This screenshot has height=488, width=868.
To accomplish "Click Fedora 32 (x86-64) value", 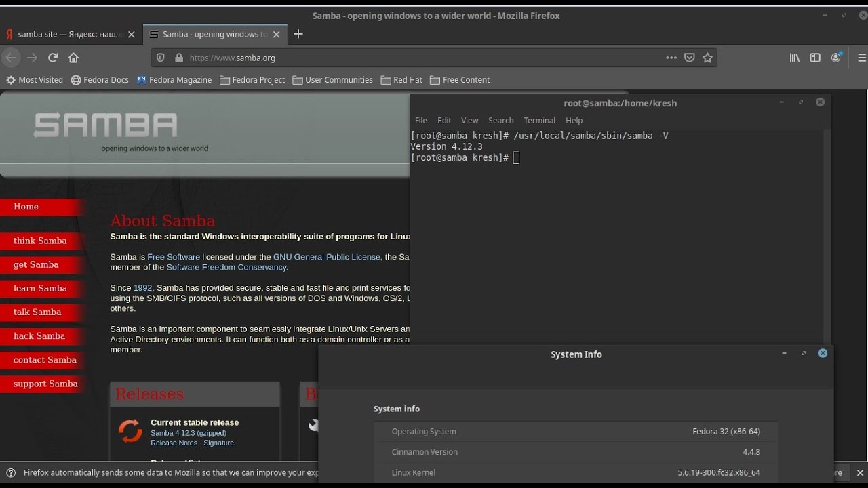I will [x=726, y=432].
